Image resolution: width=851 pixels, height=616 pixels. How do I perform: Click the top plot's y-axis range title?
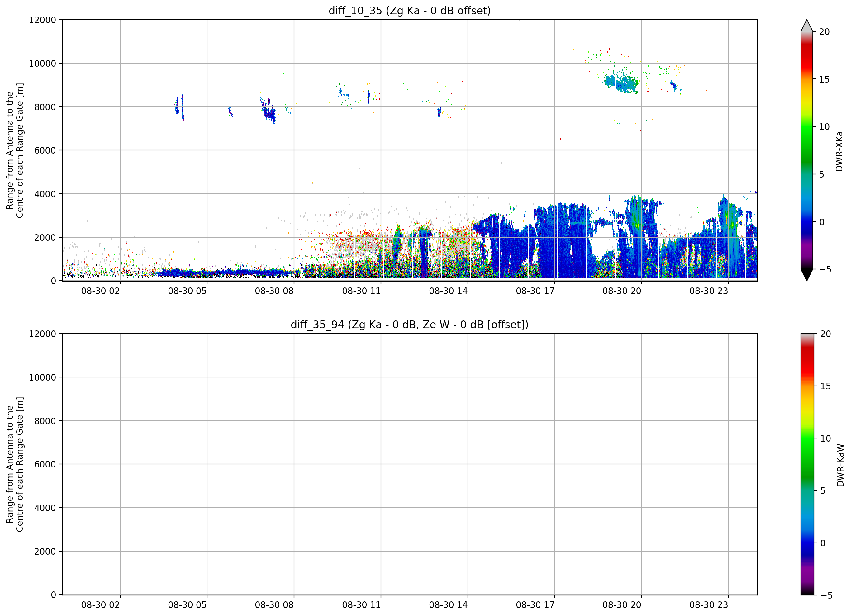point(15,150)
